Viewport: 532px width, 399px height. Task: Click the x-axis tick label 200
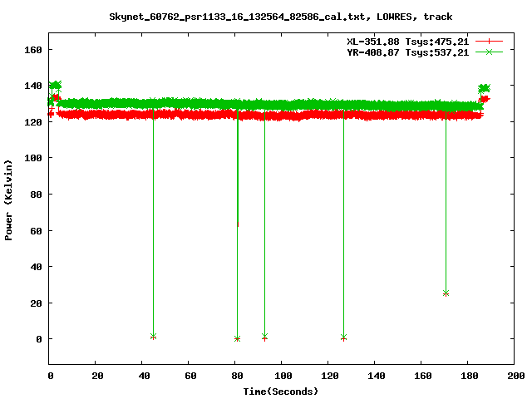(515, 376)
